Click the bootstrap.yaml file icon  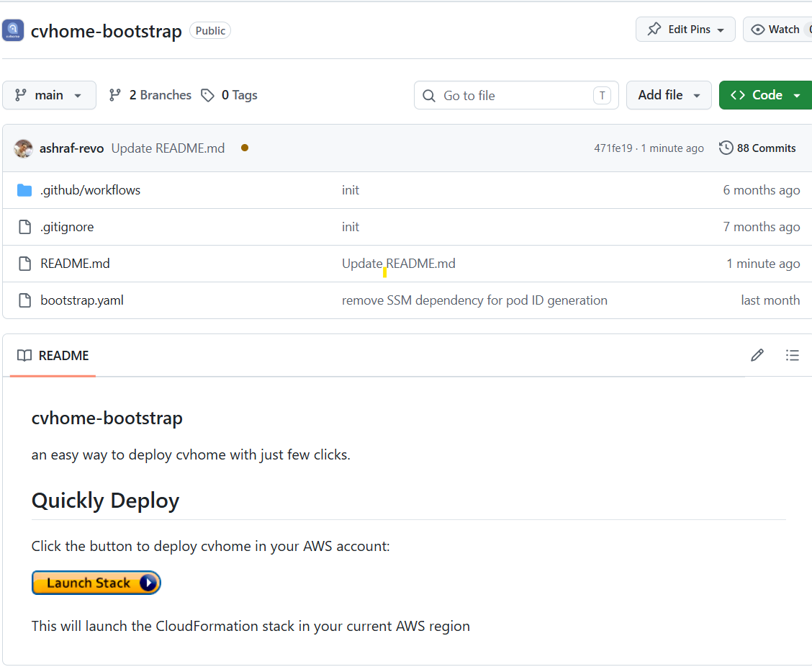tap(24, 300)
